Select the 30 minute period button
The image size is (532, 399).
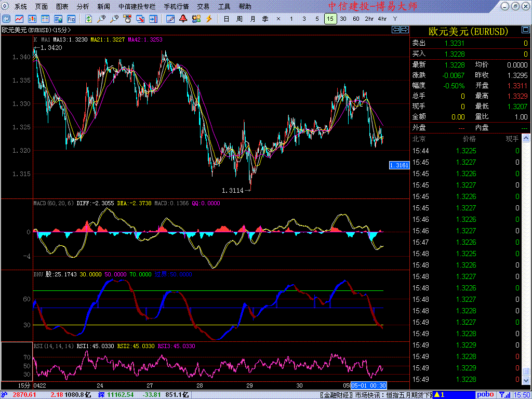(x=343, y=19)
